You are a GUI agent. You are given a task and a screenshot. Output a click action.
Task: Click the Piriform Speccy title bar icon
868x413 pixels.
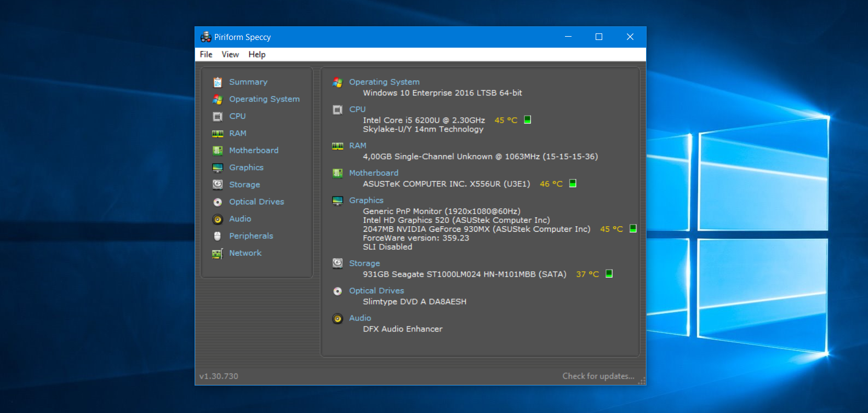point(205,37)
